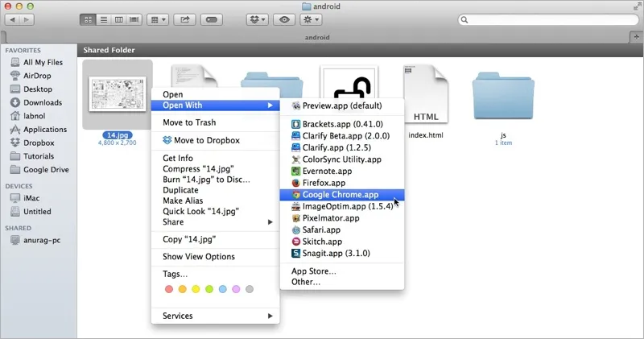
Task: Select the android tab
Action: click(317, 37)
